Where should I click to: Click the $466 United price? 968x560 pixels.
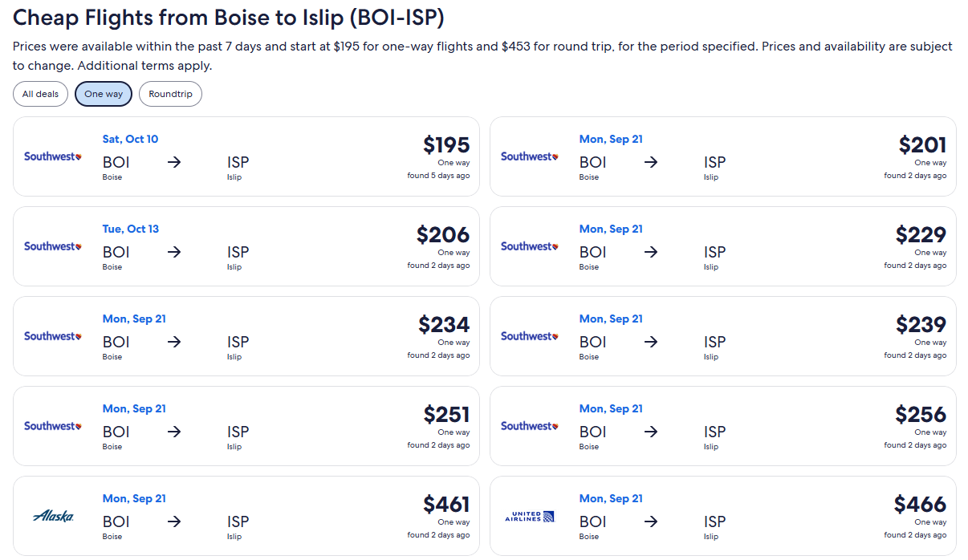click(x=921, y=505)
